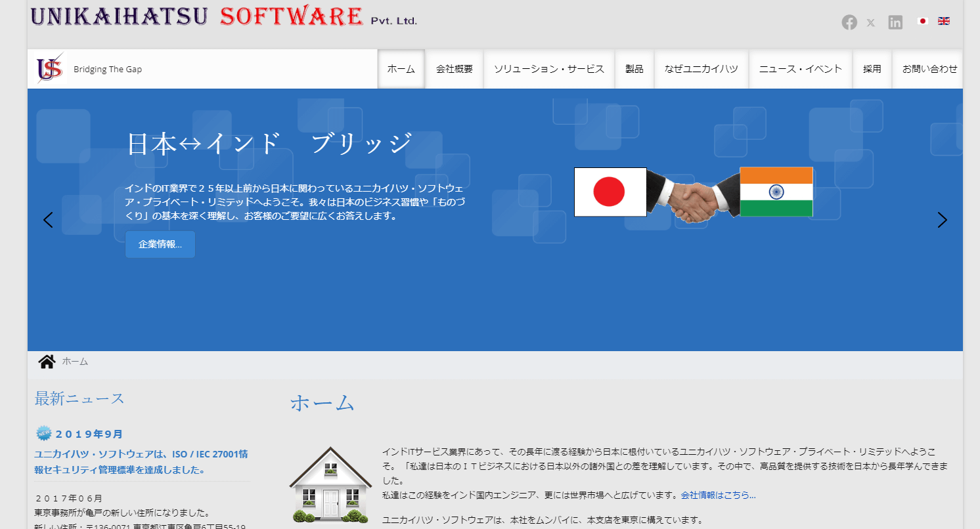
Task: Go to ニュース・イベント page
Action: coord(801,69)
